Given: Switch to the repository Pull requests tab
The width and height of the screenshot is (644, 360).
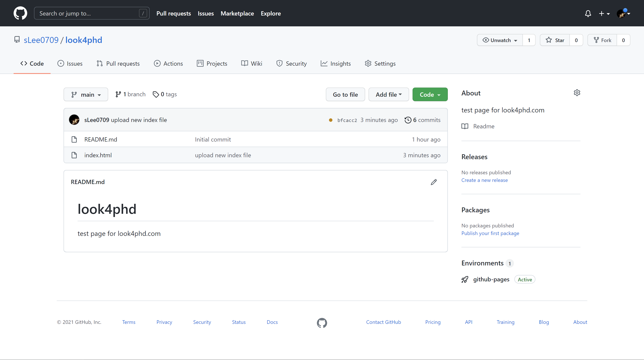Looking at the screenshot, I should [118, 64].
